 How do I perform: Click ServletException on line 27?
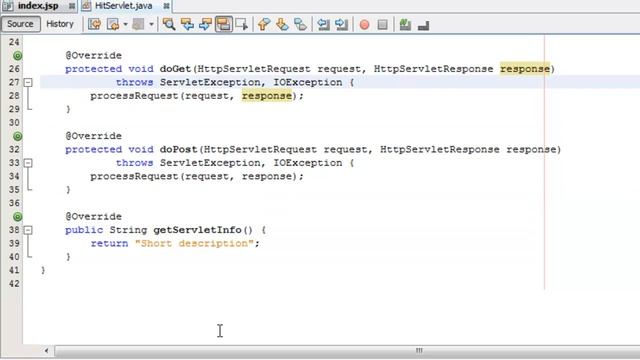click(x=210, y=82)
